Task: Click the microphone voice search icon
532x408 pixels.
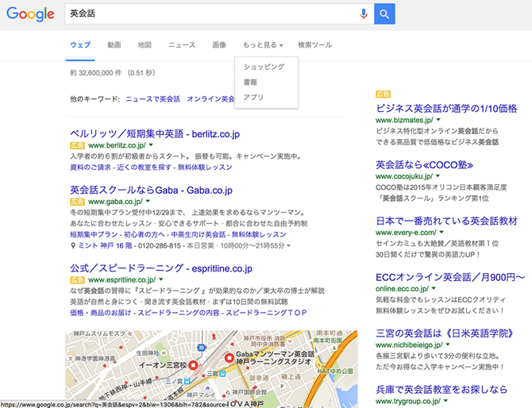Action: click(364, 13)
